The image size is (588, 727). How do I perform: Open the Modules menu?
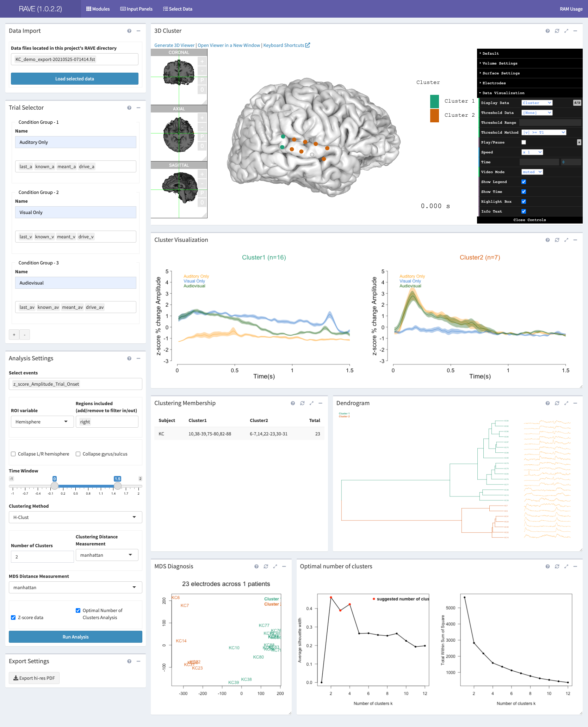tap(98, 9)
